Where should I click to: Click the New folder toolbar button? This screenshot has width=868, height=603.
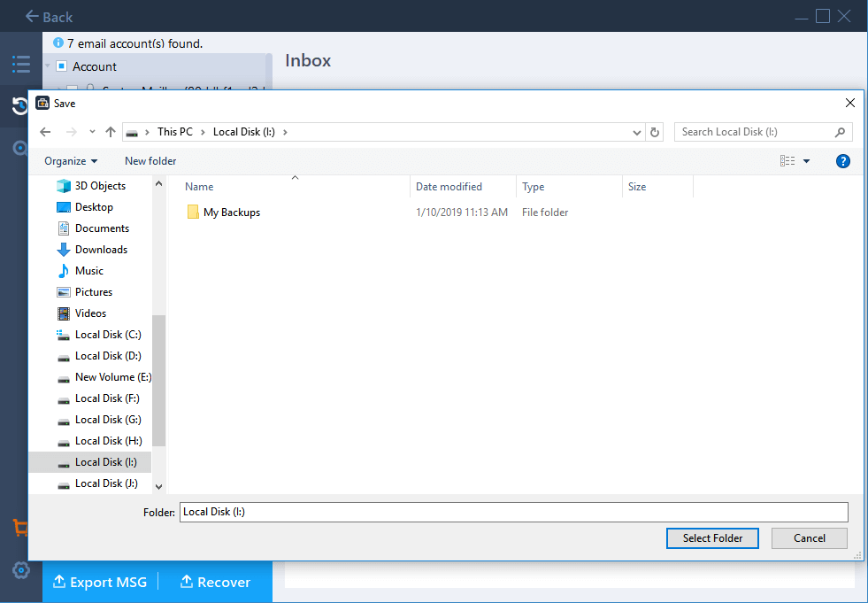tap(150, 161)
